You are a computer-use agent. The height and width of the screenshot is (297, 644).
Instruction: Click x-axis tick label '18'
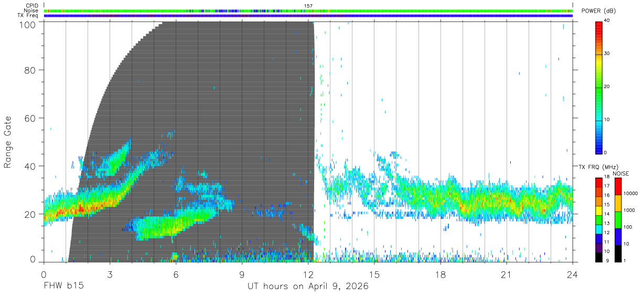pos(441,274)
